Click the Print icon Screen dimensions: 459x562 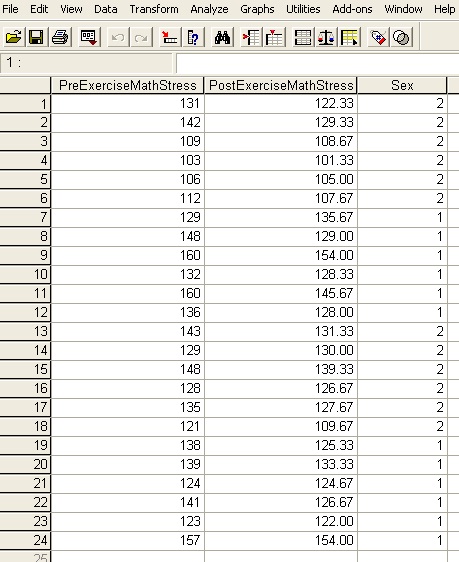(60, 37)
